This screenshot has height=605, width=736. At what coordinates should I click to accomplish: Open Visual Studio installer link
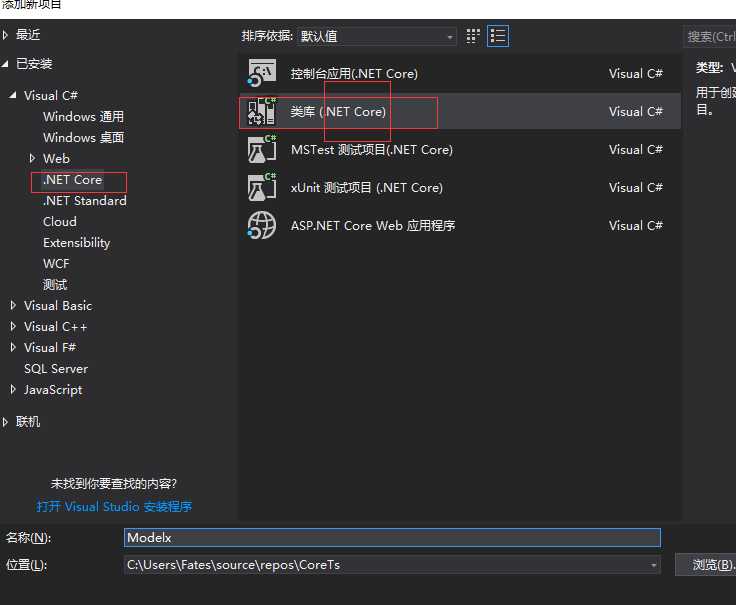115,506
